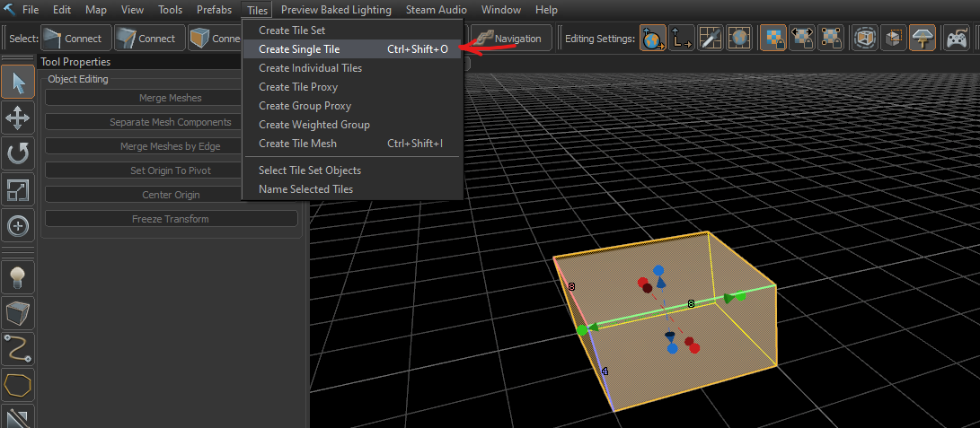Viewport: 980px width, 428px height.
Task: Activate the Rotate tool
Action: coord(17,153)
